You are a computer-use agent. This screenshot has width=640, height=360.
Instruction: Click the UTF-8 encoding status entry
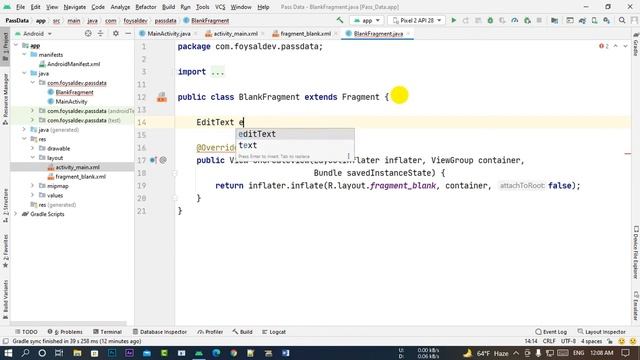tap(568, 341)
